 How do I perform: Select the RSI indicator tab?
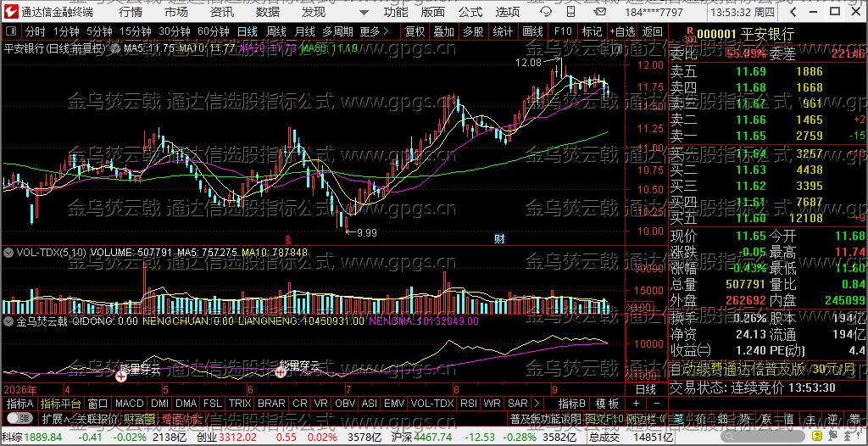pyautogui.click(x=469, y=403)
